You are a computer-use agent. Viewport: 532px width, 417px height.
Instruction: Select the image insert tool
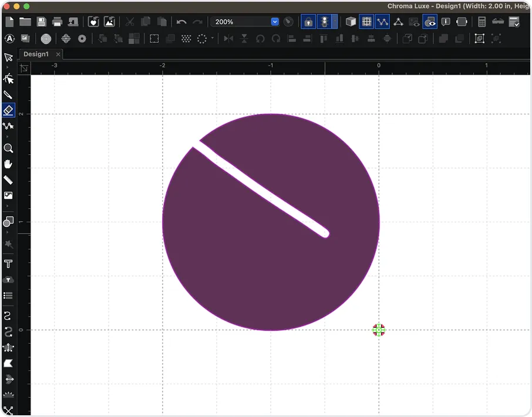[x=8, y=195]
